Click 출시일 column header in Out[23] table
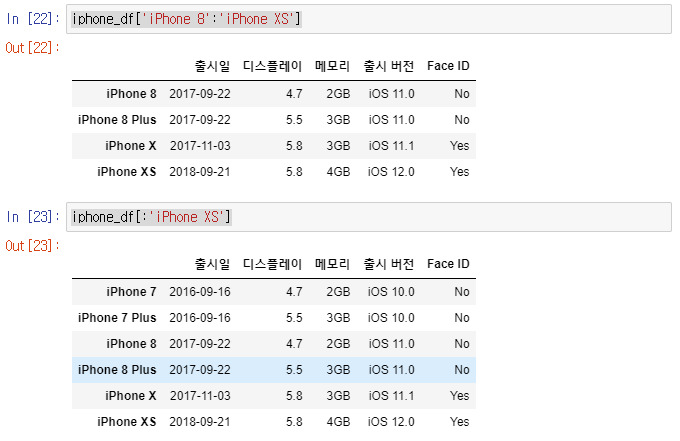Viewport: 680px width, 441px height. click(212, 264)
